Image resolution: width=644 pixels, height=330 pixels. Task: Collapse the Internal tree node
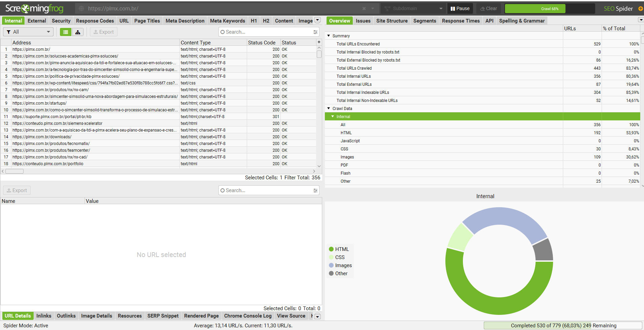click(333, 116)
